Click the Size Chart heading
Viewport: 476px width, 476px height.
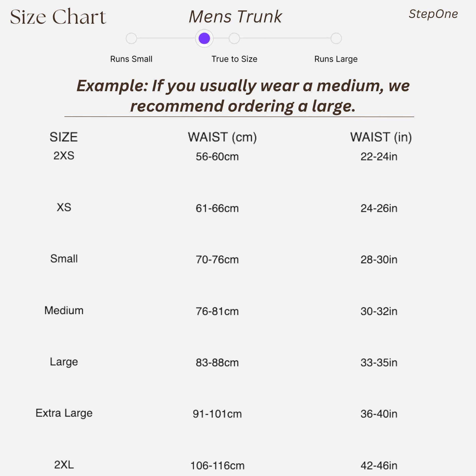click(58, 17)
